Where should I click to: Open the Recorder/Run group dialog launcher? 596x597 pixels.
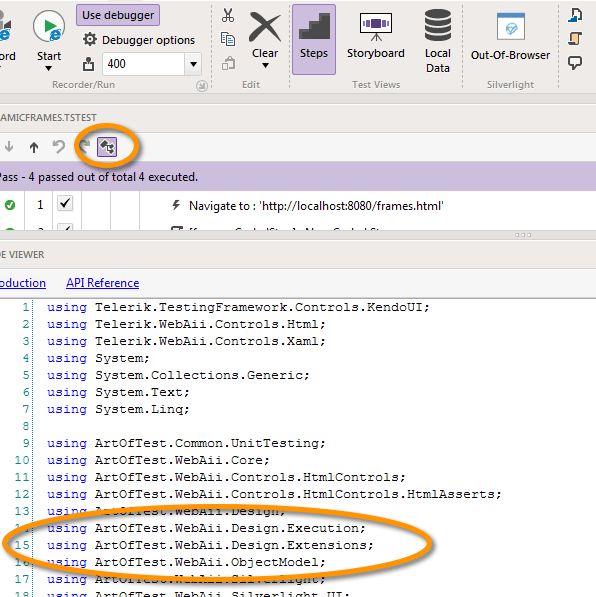202,86
